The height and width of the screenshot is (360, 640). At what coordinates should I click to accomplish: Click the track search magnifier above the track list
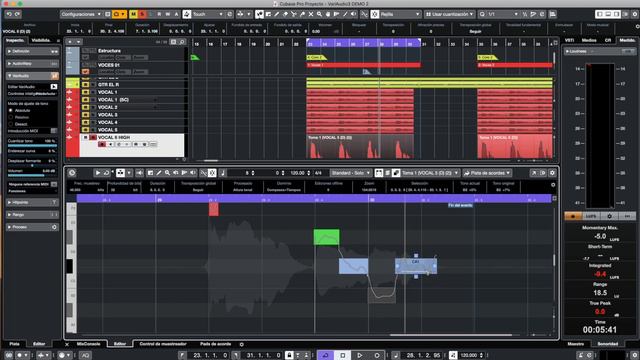(182, 42)
